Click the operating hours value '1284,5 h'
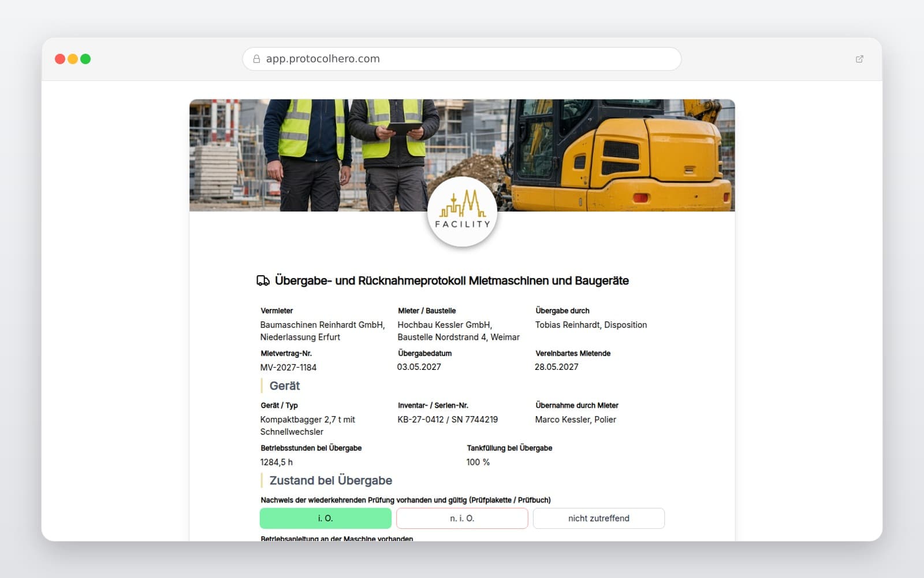Screen dimensions: 924x578 point(276,462)
